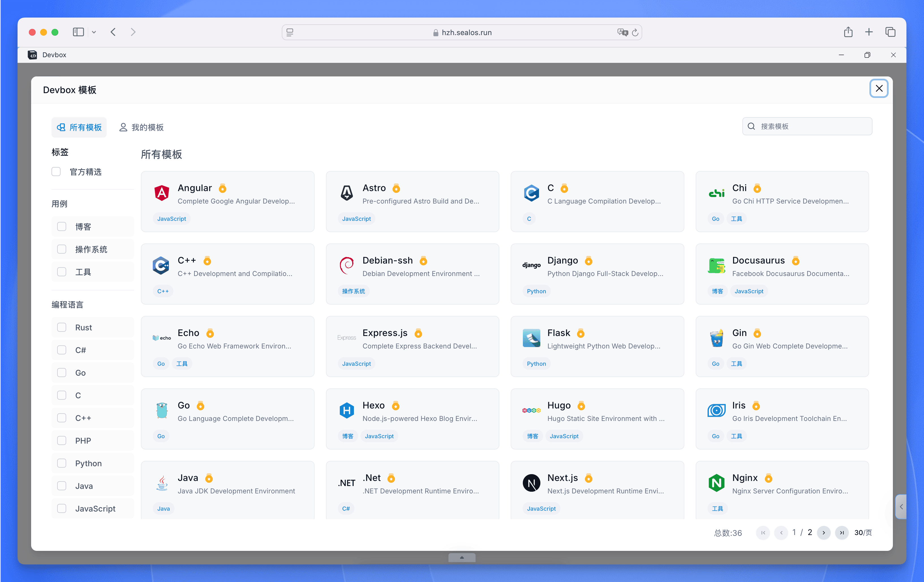This screenshot has height=582, width=924.
Task: Open the Hexo blog template
Action: coord(412,418)
